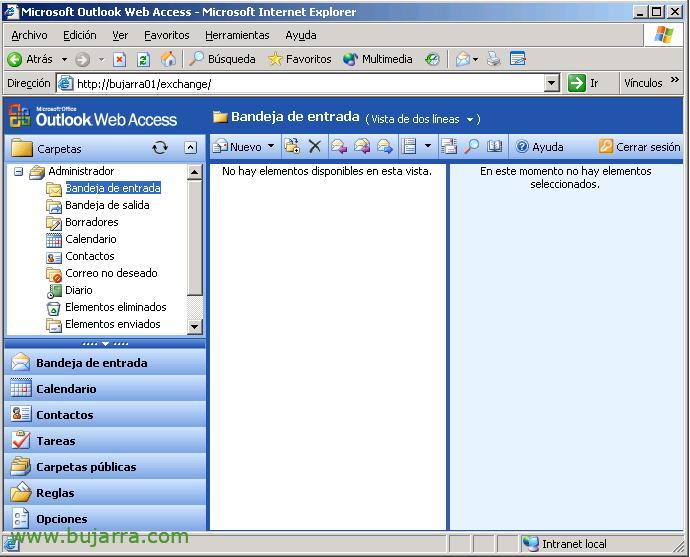Expand the Vínculos links chevron
The width and height of the screenshot is (690, 557).
(675, 80)
